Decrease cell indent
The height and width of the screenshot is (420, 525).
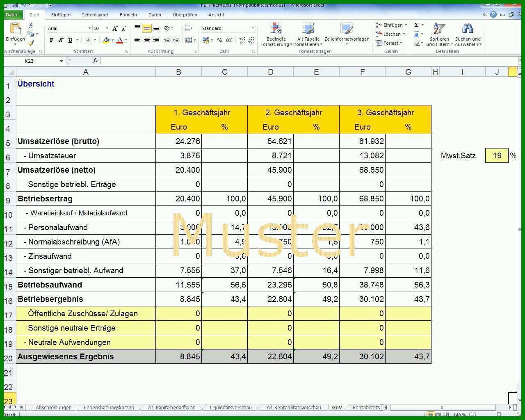(x=167, y=40)
